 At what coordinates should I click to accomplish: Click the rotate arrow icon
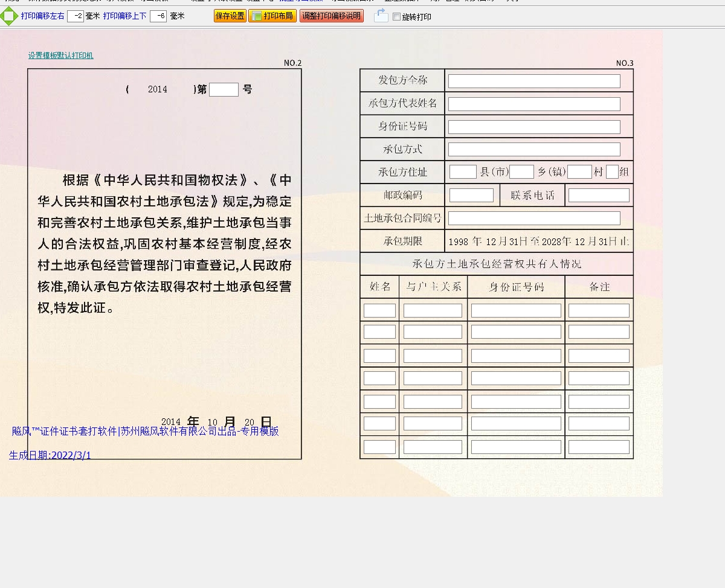click(381, 16)
